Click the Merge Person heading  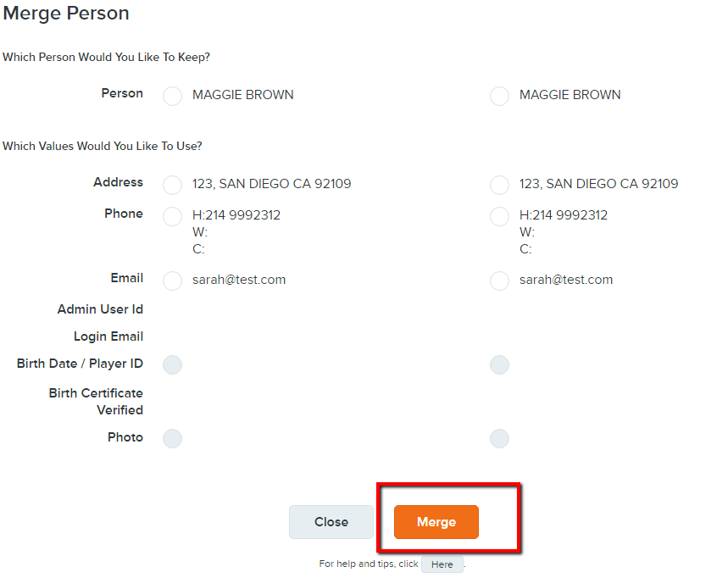pos(66,14)
